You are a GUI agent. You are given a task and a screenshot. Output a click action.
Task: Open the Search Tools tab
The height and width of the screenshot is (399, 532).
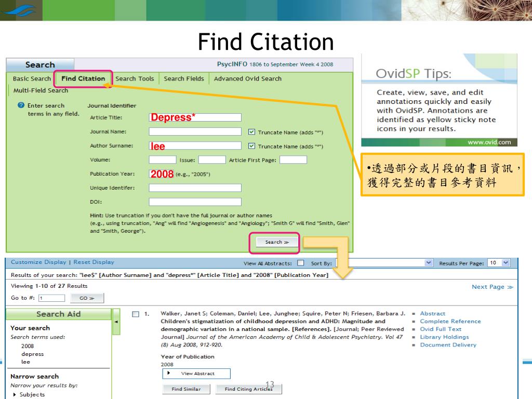click(x=135, y=79)
